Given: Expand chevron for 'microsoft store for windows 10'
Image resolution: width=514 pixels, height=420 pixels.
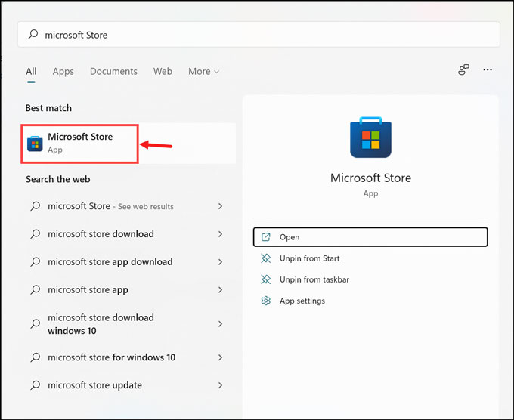Looking at the screenshot, I should [x=220, y=357].
